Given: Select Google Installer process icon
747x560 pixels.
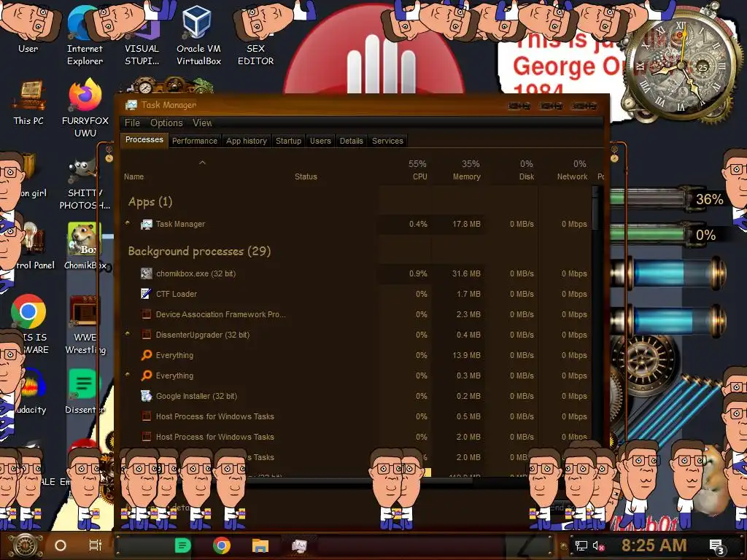Looking at the screenshot, I should tap(146, 396).
